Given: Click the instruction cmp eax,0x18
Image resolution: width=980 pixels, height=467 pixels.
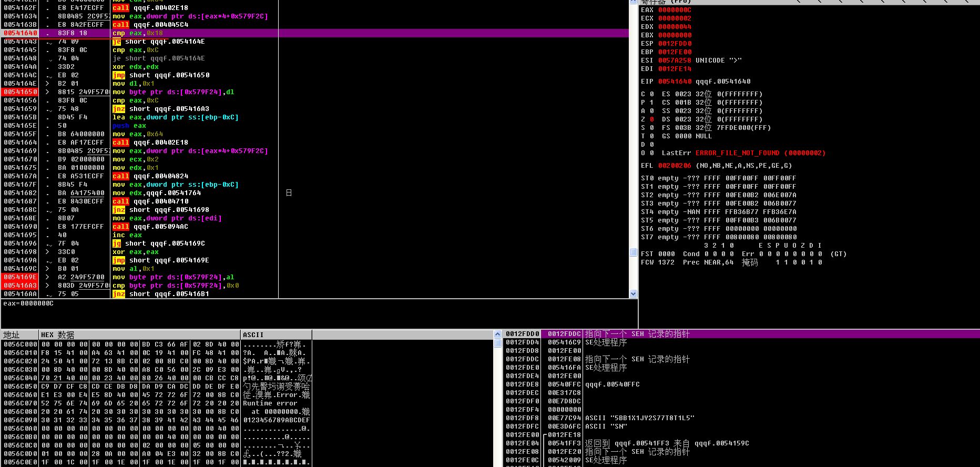Looking at the screenshot, I should click(138, 33).
